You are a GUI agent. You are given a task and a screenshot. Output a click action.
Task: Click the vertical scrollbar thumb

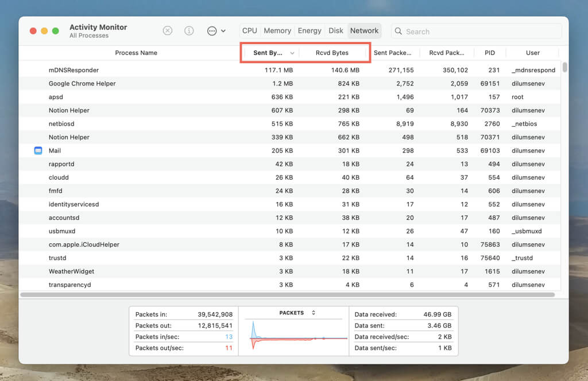click(x=565, y=68)
